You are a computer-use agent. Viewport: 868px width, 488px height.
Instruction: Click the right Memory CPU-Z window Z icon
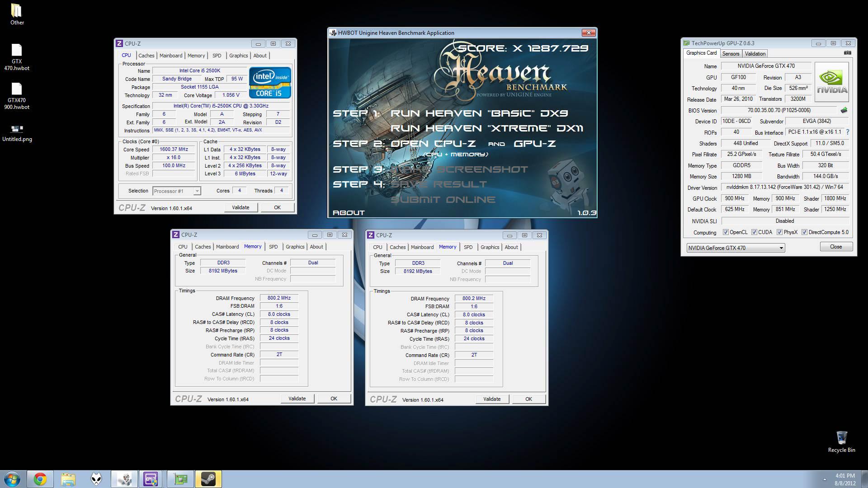pos(371,235)
